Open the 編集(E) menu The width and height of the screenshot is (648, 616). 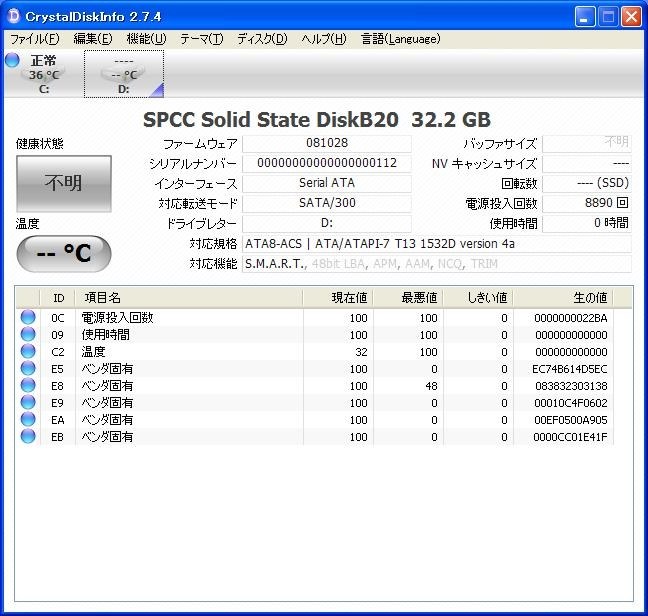click(x=93, y=39)
